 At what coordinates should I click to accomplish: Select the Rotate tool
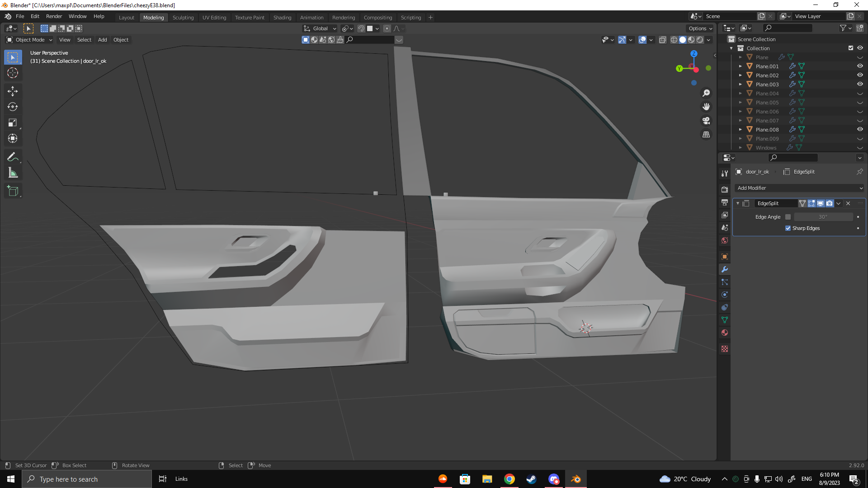13,107
